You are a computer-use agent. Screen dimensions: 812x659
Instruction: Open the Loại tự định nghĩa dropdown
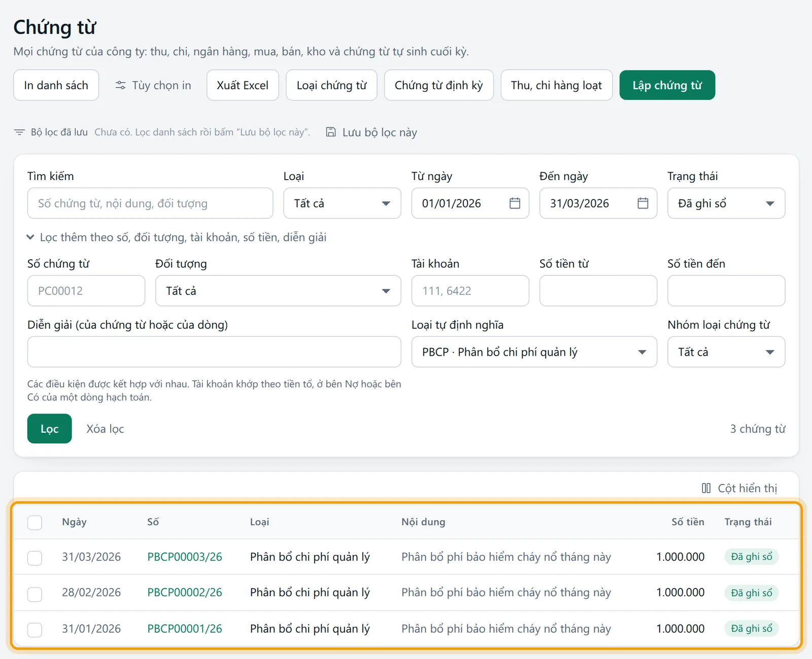(534, 352)
